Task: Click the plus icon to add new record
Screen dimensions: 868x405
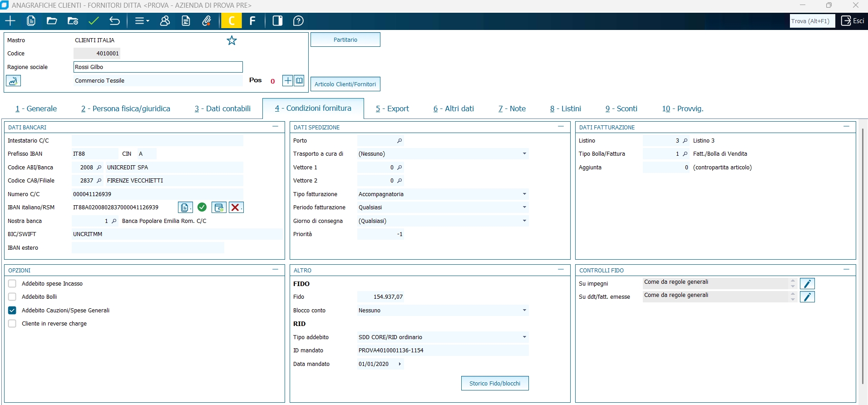Action: point(10,21)
